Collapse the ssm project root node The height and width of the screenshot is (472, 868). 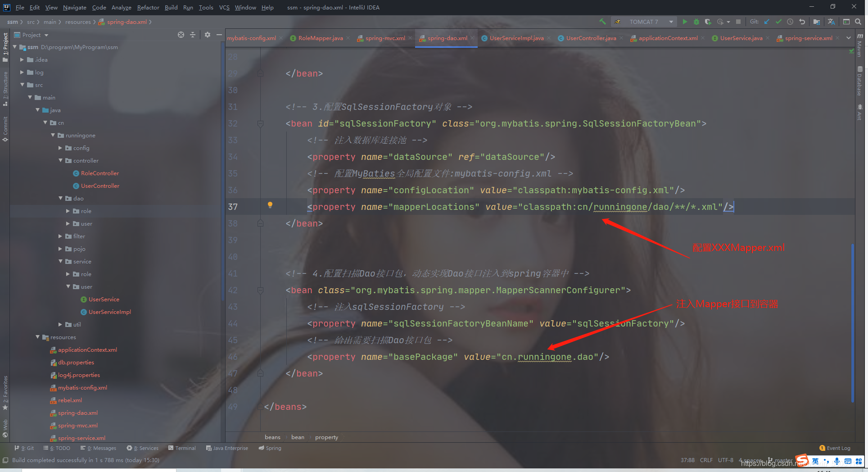pos(14,47)
